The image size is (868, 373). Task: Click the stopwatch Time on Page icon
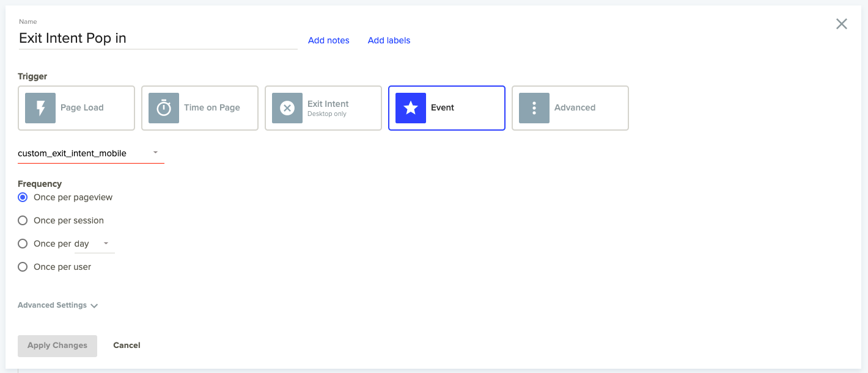(x=164, y=108)
